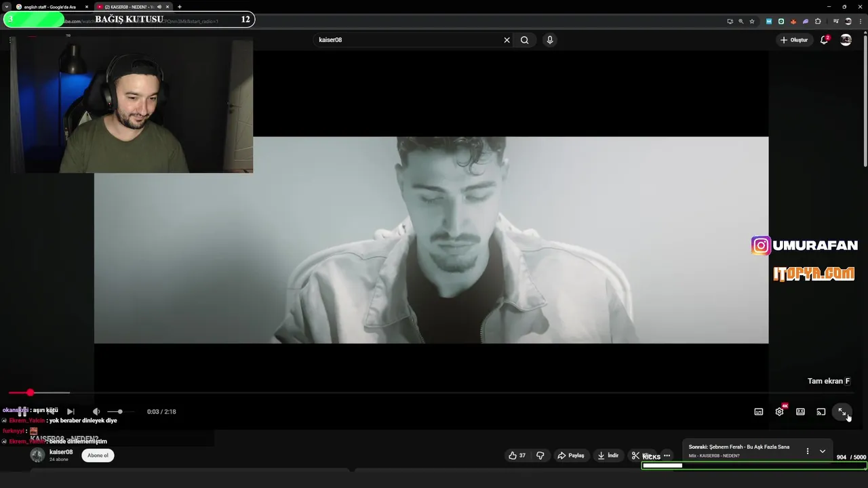Dislike the video
This screenshot has height=488, width=868.
540,455
